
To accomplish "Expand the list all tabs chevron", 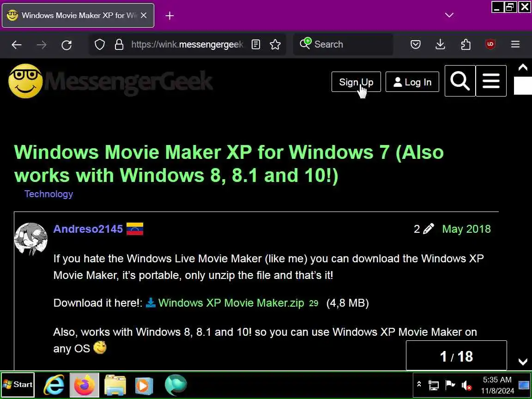I will [x=449, y=15].
